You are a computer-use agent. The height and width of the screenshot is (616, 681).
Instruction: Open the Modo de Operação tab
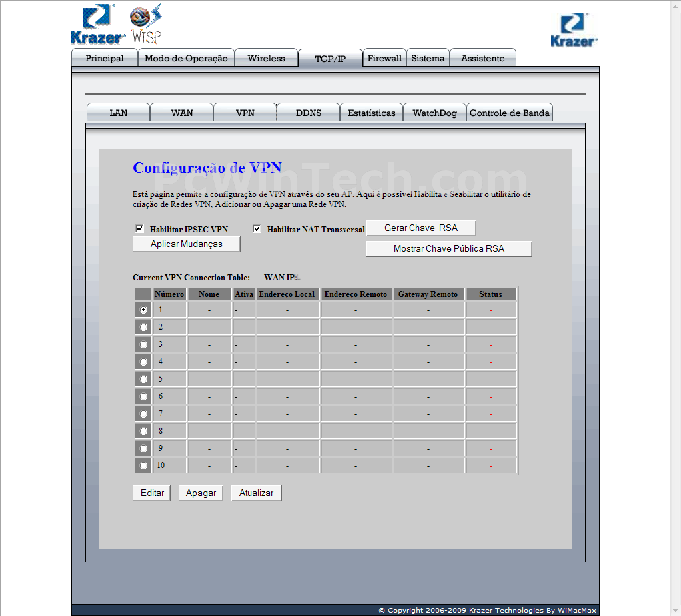(x=186, y=58)
